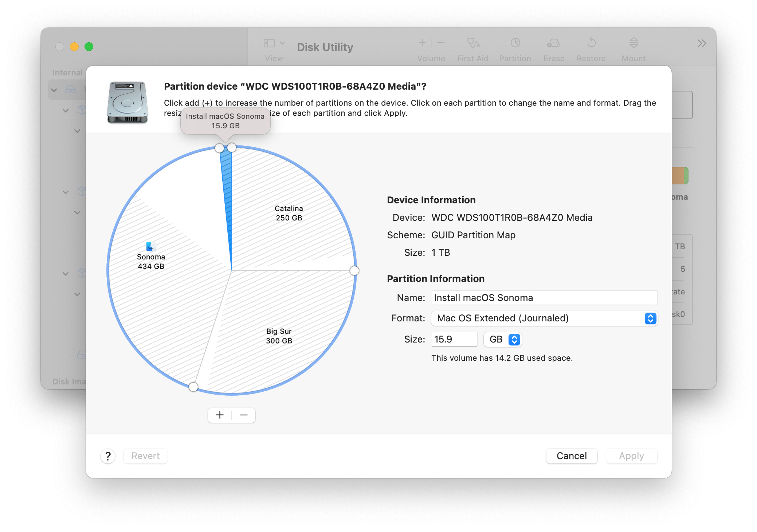
Task: Collapse the second container chevron in sidebar
Action: [66, 192]
